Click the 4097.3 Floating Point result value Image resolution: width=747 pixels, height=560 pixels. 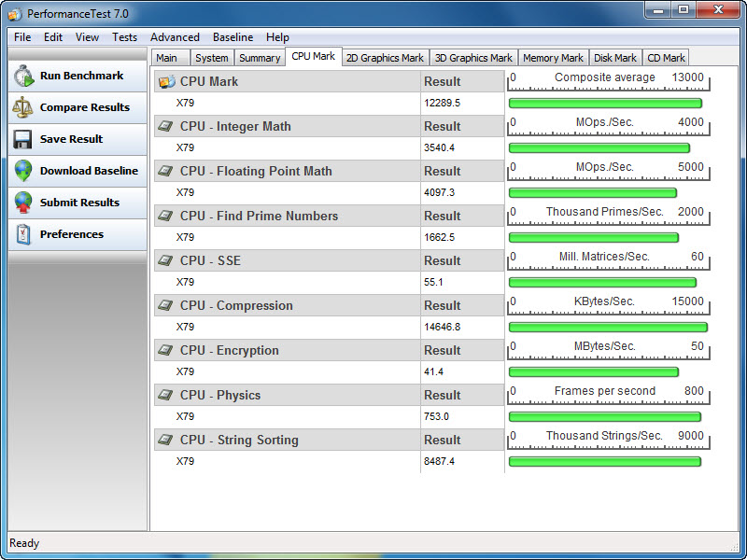[439, 192]
